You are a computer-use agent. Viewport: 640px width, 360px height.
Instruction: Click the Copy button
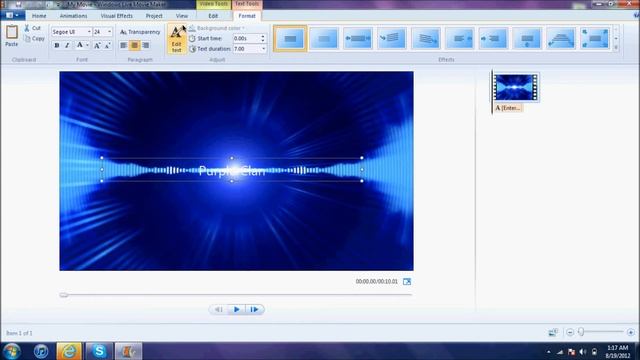coord(34,39)
